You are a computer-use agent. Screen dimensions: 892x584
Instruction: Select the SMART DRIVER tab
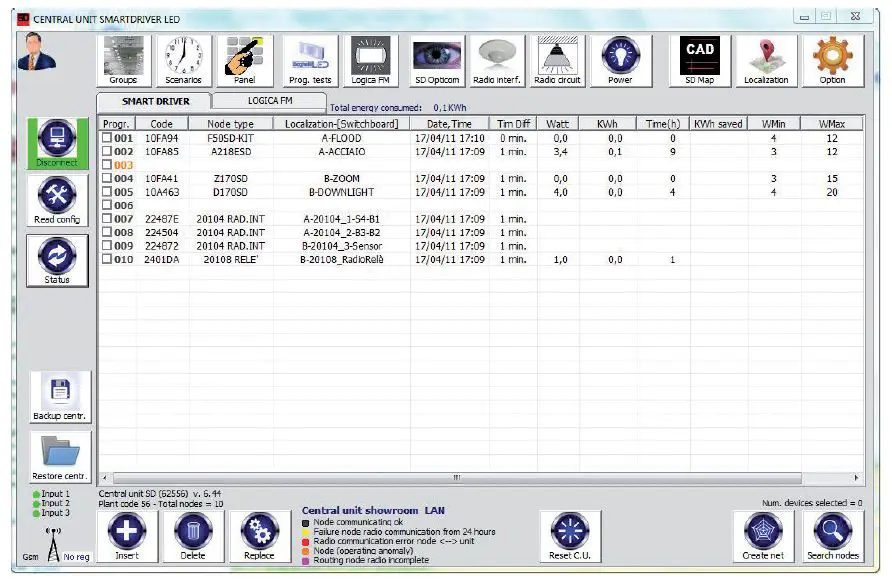click(155, 102)
